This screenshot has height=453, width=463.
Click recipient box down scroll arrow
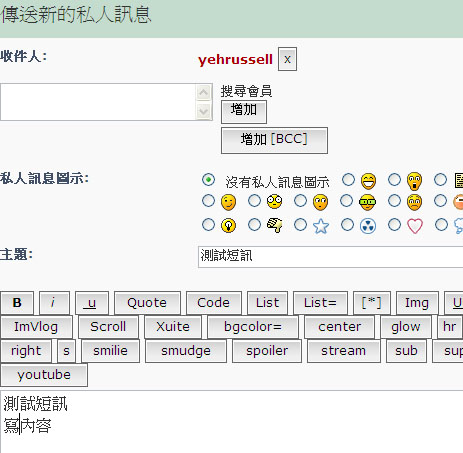[203, 111]
